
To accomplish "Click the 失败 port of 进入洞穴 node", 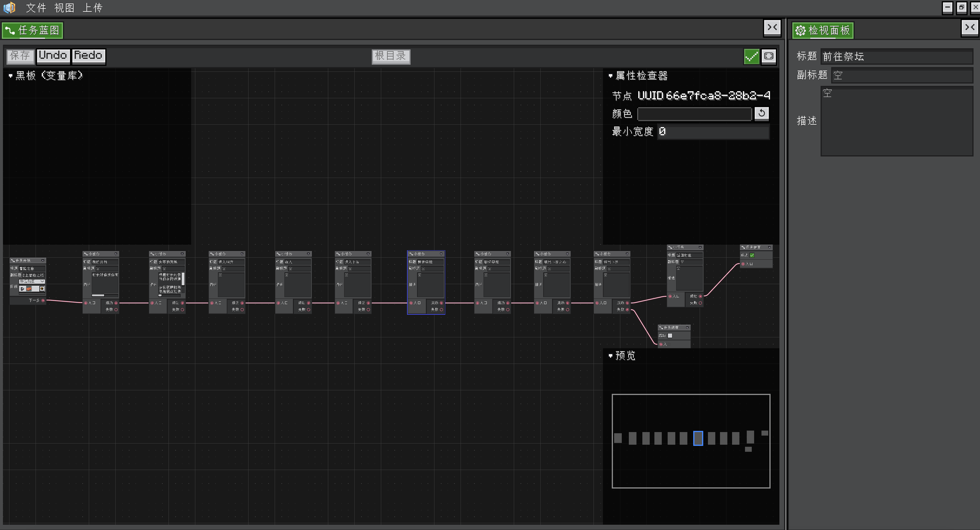I will point(242,310).
